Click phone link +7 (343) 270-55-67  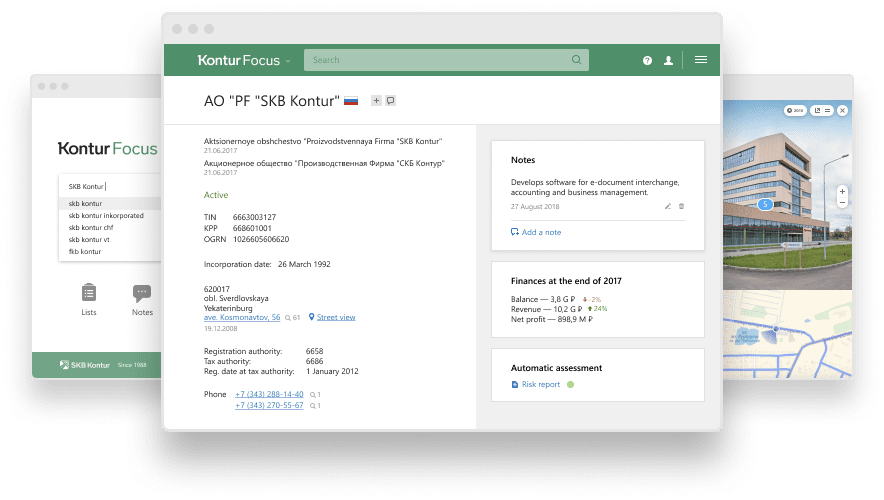point(269,405)
